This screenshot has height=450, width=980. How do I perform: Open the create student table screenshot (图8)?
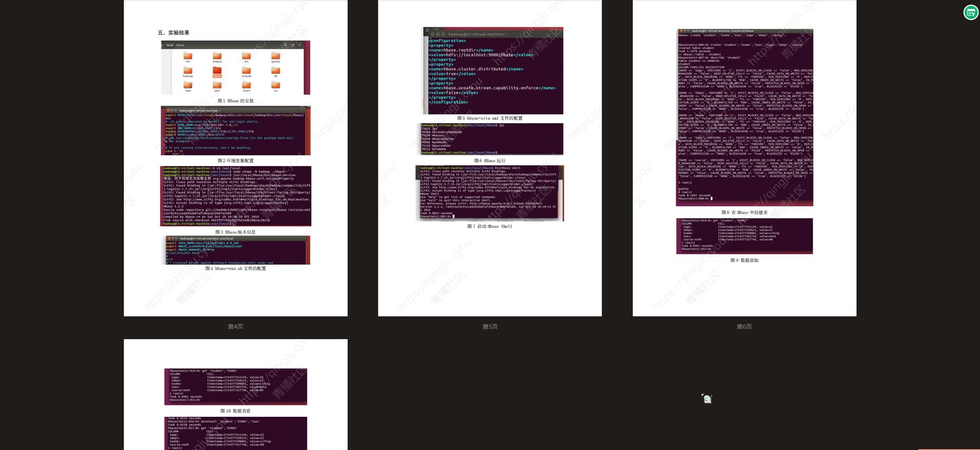coord(744,117)
